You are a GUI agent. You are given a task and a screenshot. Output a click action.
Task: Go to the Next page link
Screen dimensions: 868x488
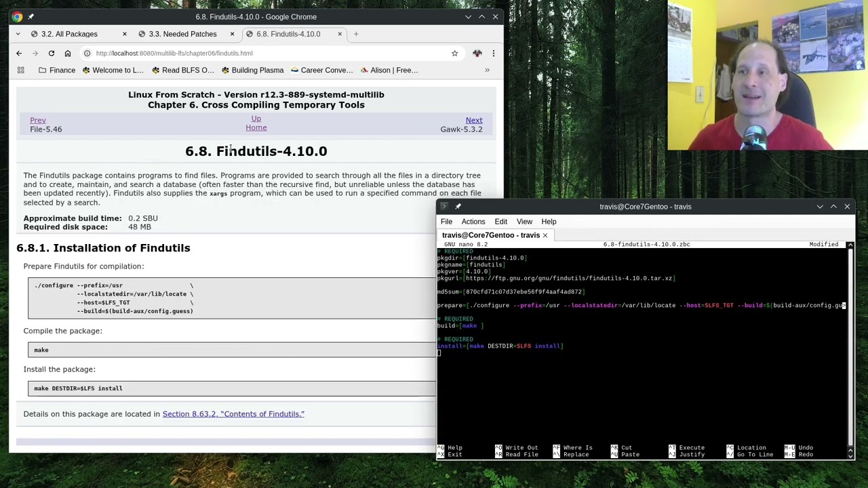[474, 120]
